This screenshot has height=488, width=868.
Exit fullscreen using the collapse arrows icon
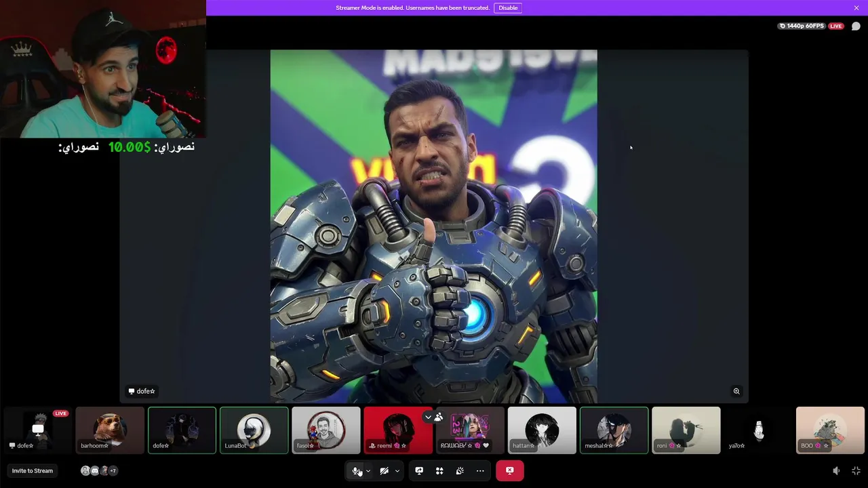tap(856, 470)
